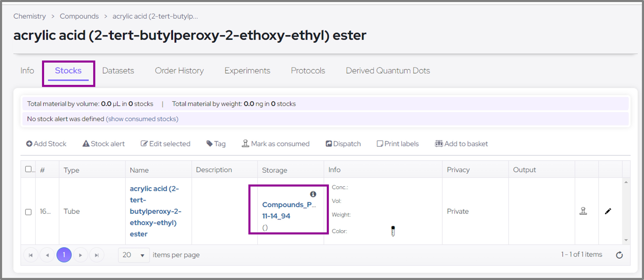Go to the next page arrow
The height and width of the screenshot is (280, 644).
[x=80, y=255]
